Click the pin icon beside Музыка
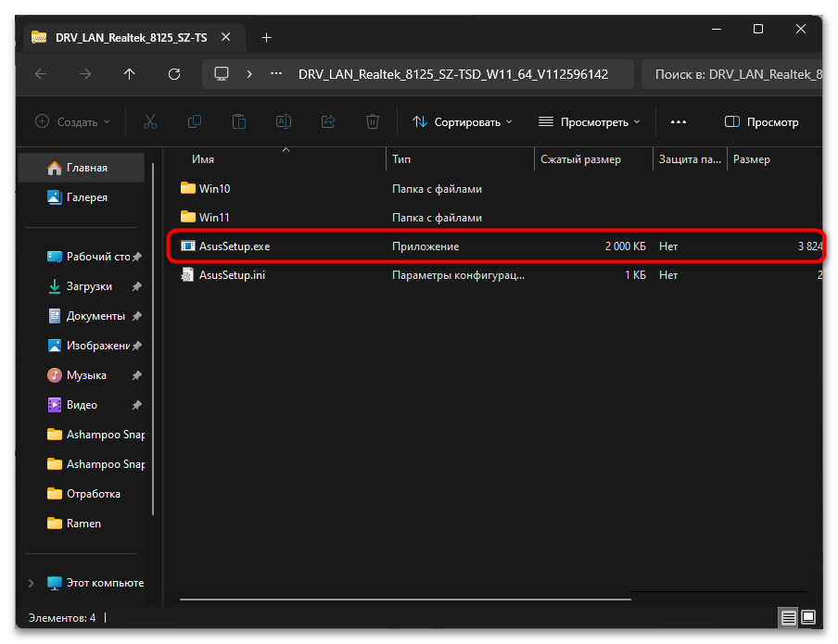This screenshot has height=644, width=838. pyautogui.click(x=137, y=375)
